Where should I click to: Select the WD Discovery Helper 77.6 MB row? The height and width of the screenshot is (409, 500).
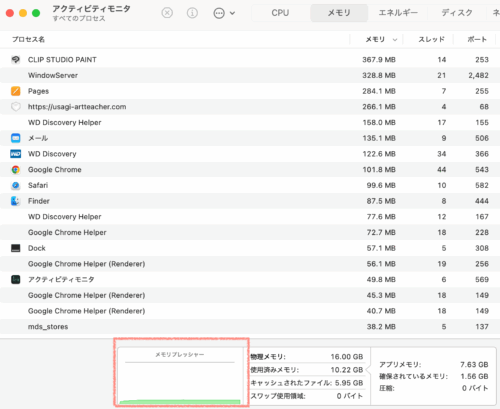[250, 217]
